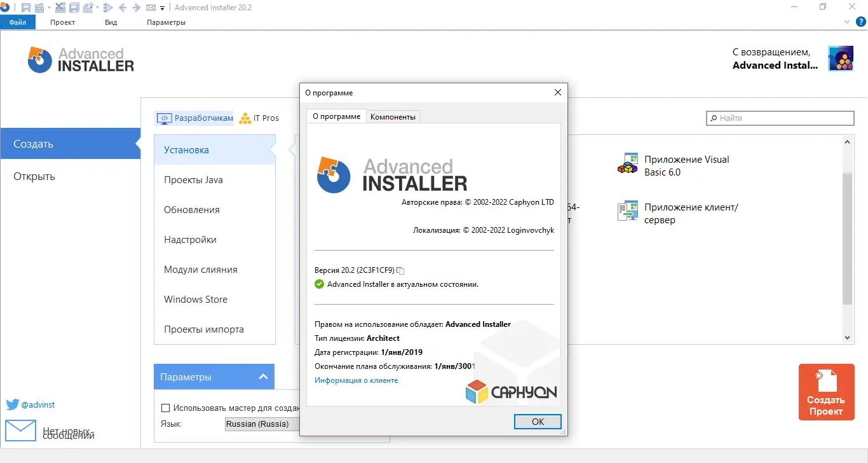Go forward with the right arrow icon
The width and height of the screenshot is (868, 463).
click(x=137, y=8)
